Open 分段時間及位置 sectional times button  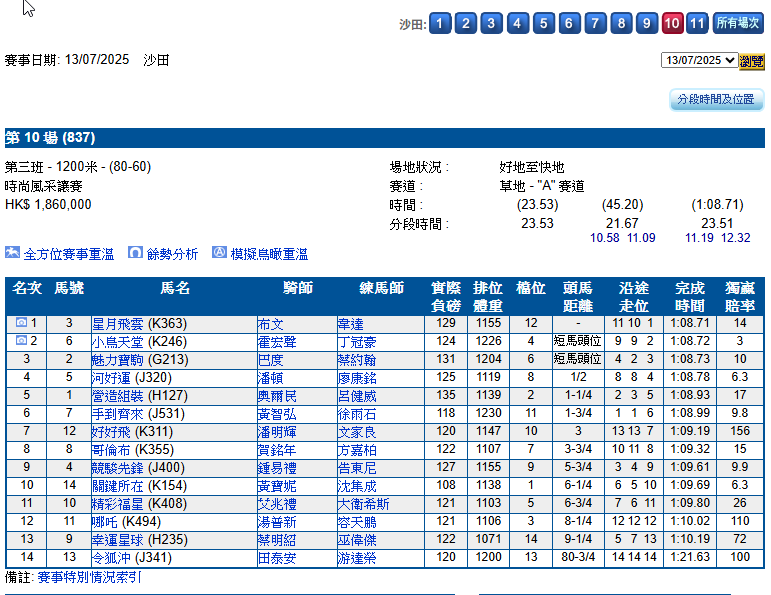pyautogui.click(x=716, y=99)
